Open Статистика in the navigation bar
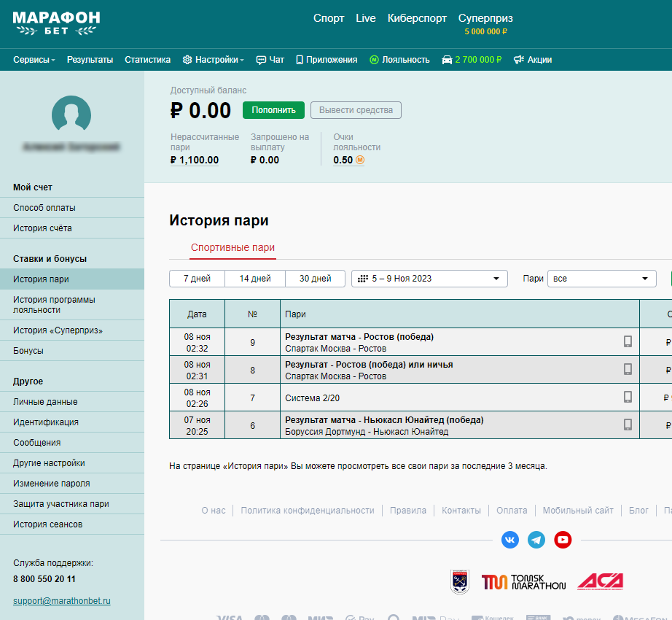 [x=147, y=60]
